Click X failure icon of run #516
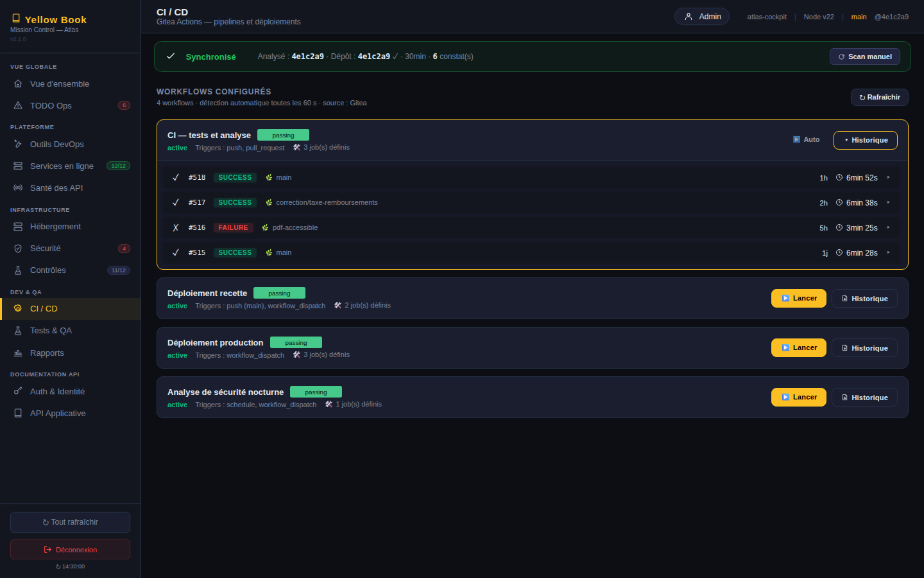The width and height of the screenshot is (924, 578). coord(176,227)
